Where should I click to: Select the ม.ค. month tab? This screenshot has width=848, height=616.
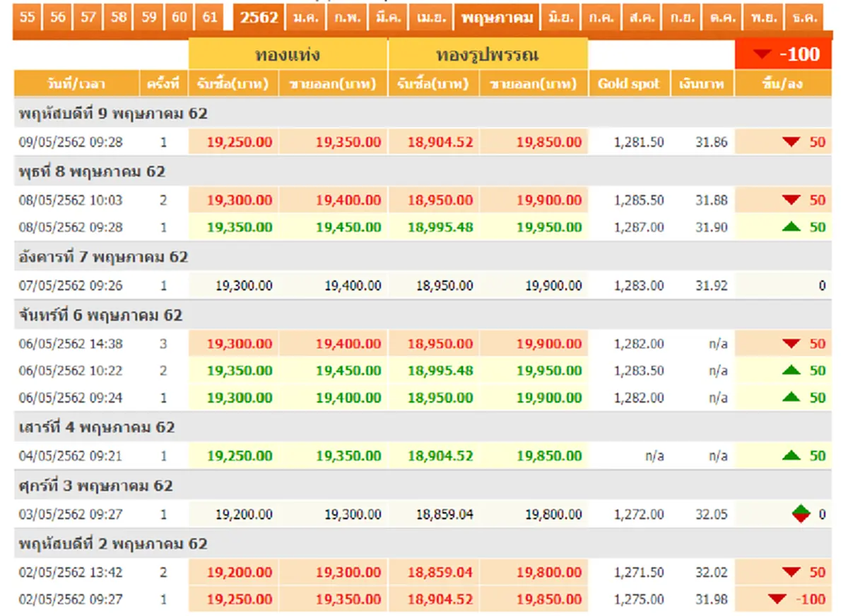click(306, 17)
